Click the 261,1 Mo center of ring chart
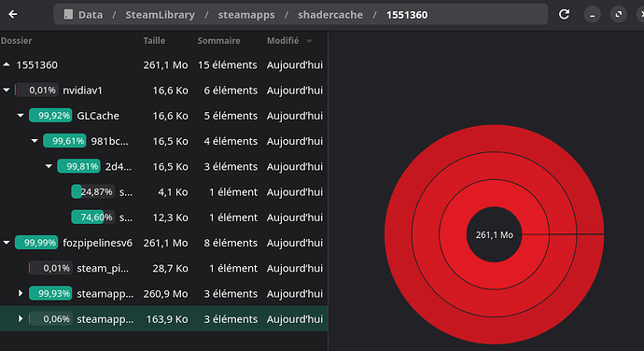The height and width of the screenshot is (351, 644). [494, 234]
